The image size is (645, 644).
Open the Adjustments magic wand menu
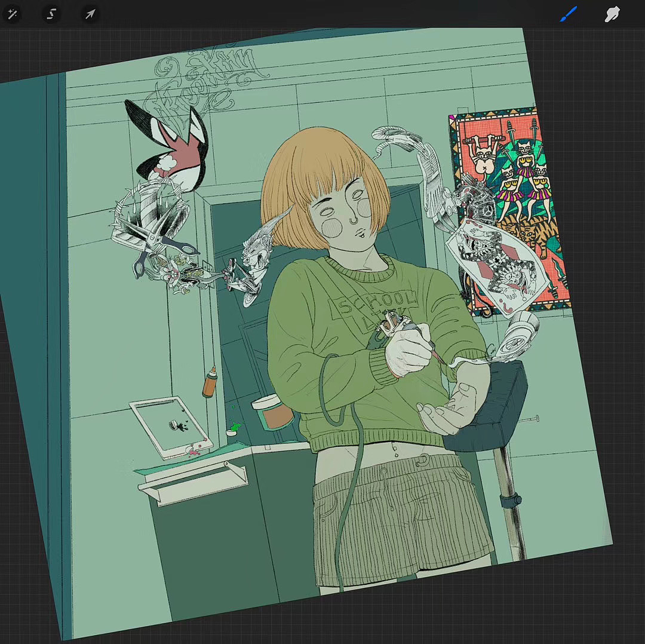(x=13, y=14)
